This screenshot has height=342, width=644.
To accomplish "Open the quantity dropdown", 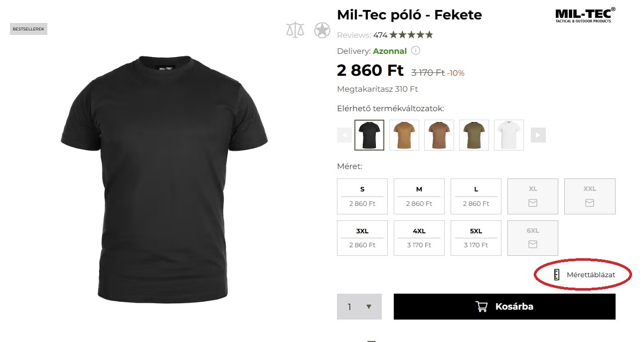I will (x=369, y=307).
